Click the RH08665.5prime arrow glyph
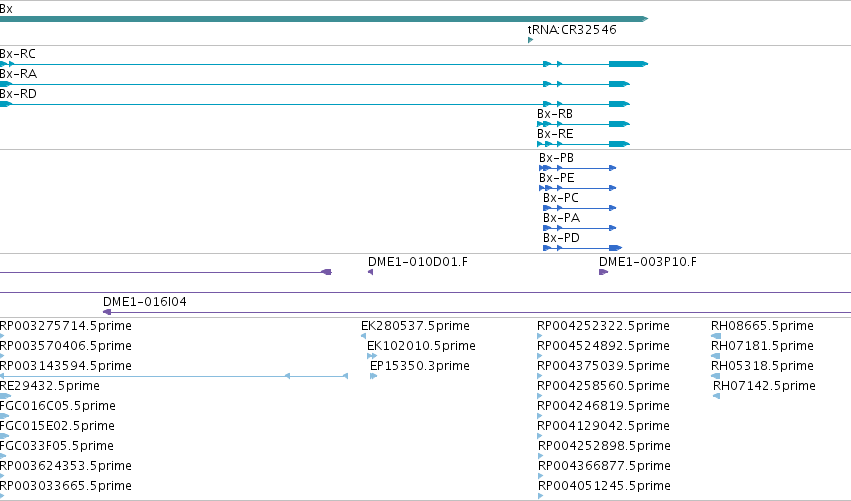This screenshot has height=501, width=851. [x=716, y=336]
